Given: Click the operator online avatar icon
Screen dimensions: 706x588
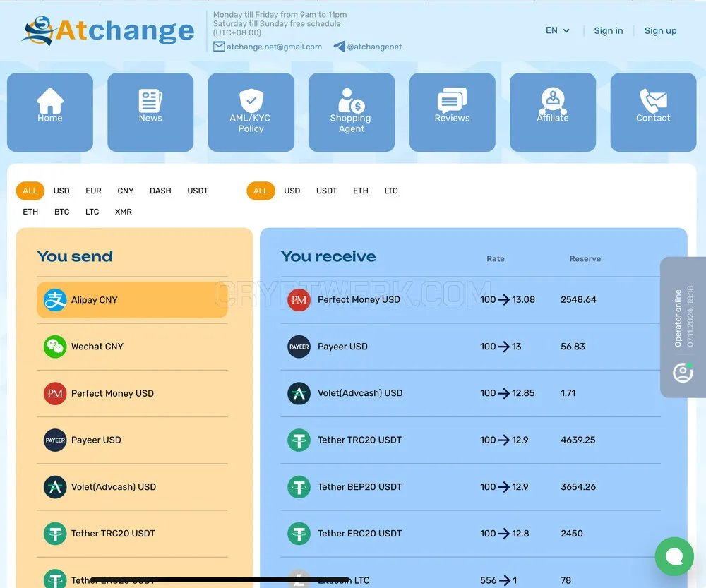Looking at the screenshot, I should point(683,372).
